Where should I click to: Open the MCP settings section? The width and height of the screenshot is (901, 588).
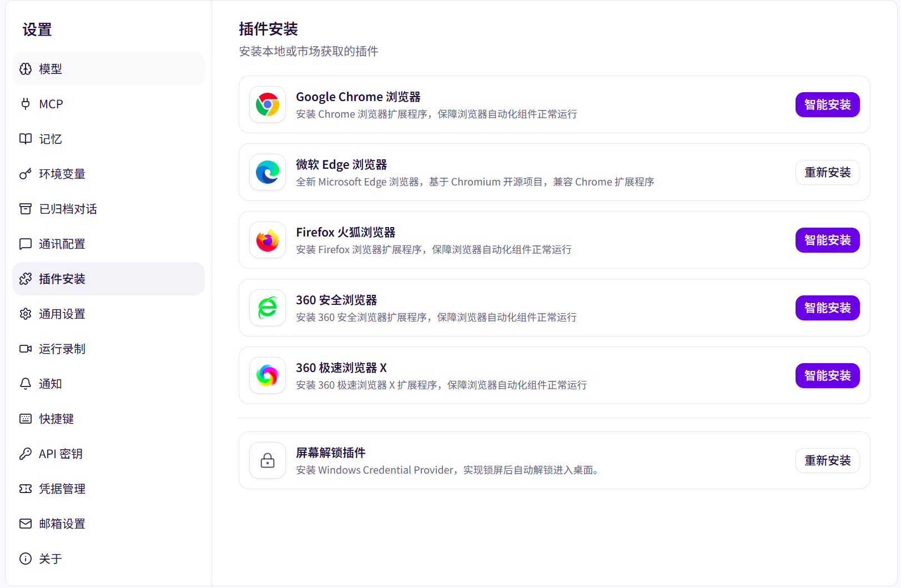tap(109, 104)
